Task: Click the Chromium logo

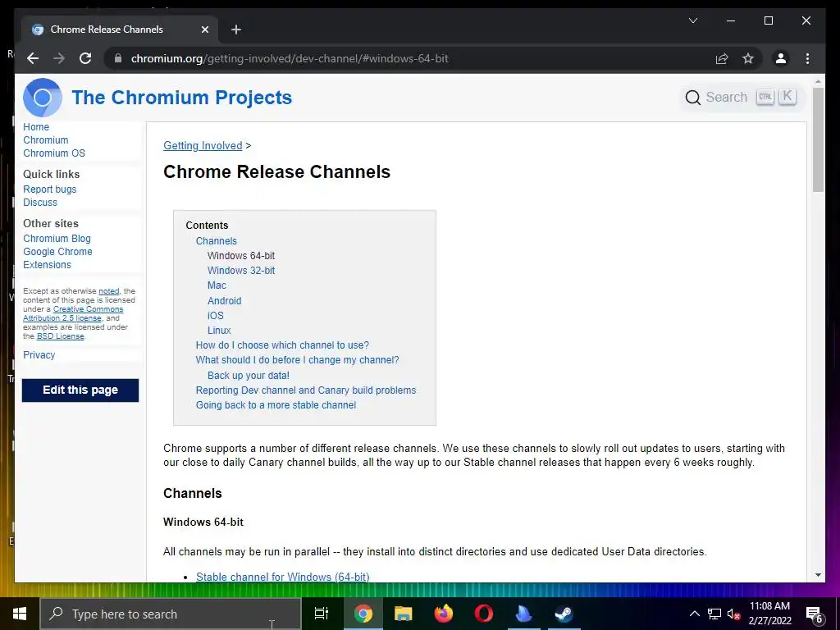Action: (43, 98)
